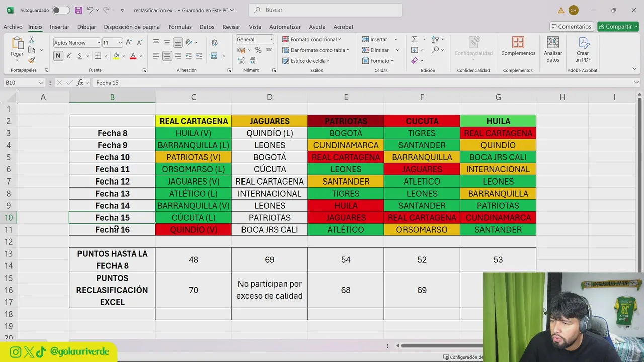Toggle Bold with the N button

58,56
